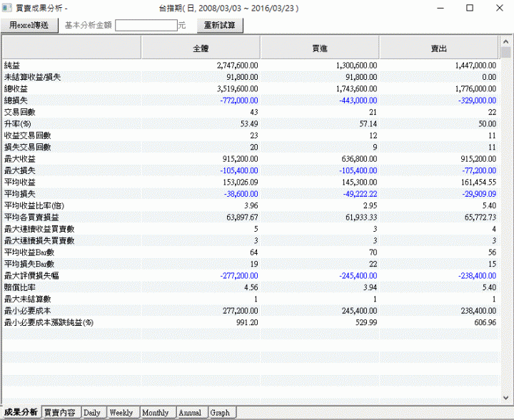514x420 pixels.
Task: Switch to the Weekly tab
Action: [x=121, y=412]
